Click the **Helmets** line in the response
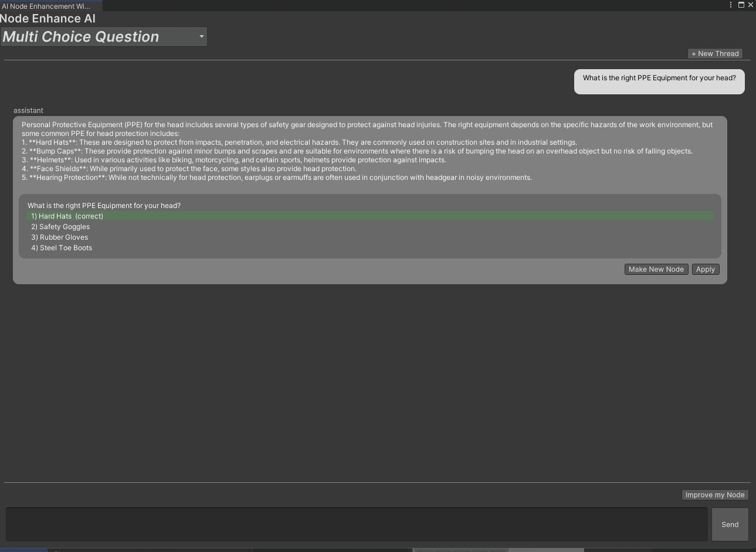The image size is (756, 552). 234,160
